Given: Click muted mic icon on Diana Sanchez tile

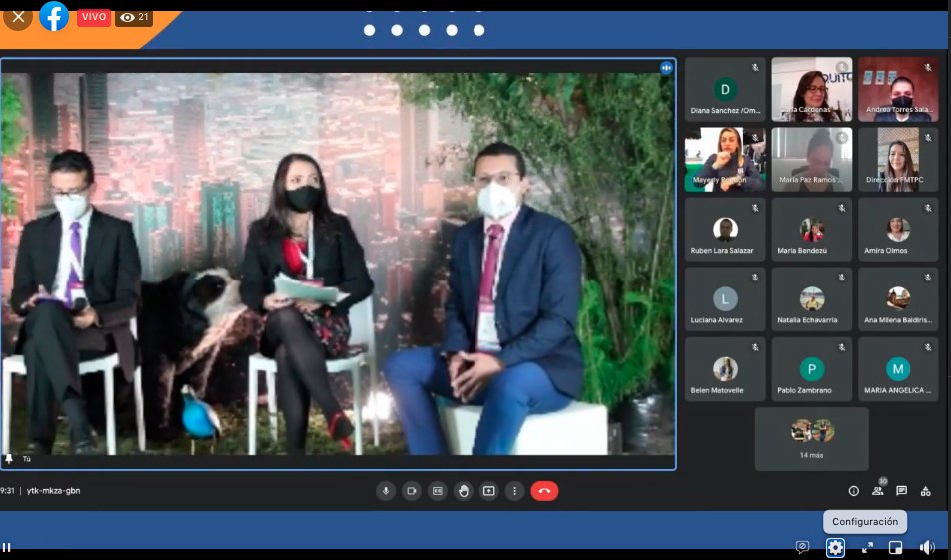Looking at the screenshot, I should point(755,67).
